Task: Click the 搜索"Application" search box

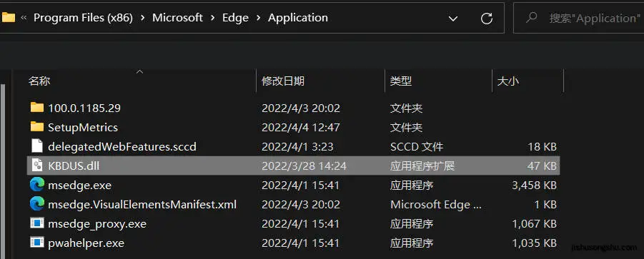Action: 579,18
